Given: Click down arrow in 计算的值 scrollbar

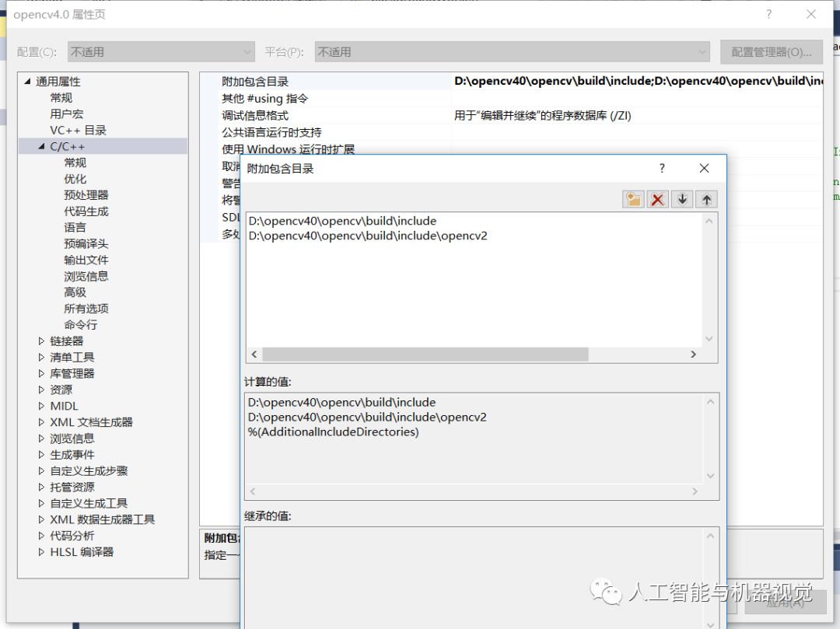Looking at the screenshot, I should (x=710, y=476).
